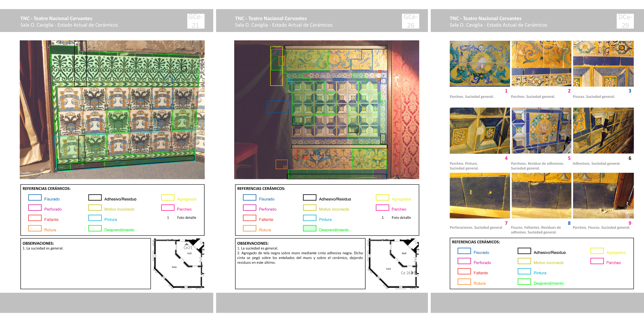Select the green Desprendimiento swatch in GCe-21 legend
This screenshot has width=644, height=322.
[x=95, y=228]
